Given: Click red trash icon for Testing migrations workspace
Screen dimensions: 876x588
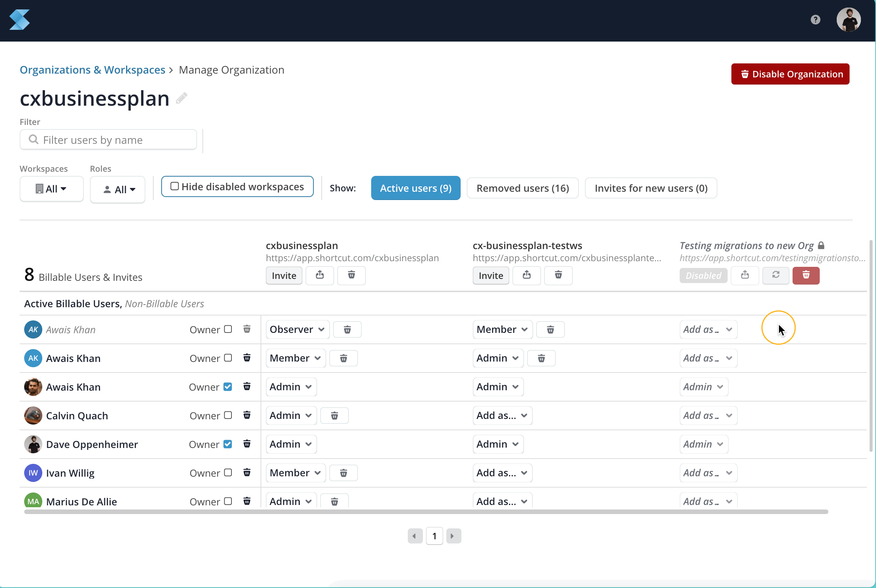Looking at the screenshot, I should [x=806, y=275].
